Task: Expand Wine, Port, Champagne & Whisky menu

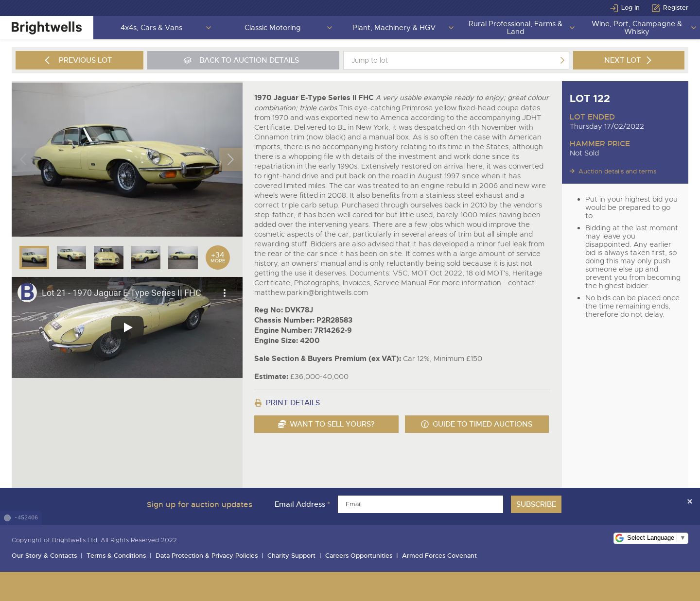Action: tap(693, 28)
